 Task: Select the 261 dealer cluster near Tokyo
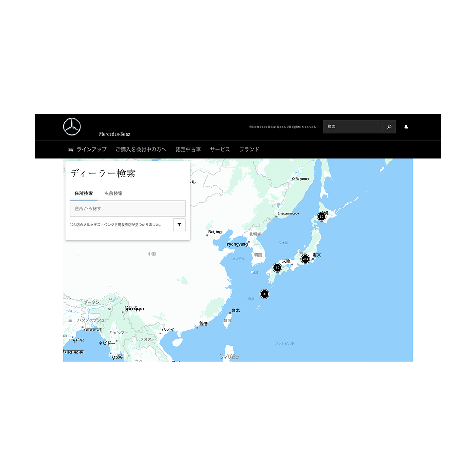coord(305,259)
